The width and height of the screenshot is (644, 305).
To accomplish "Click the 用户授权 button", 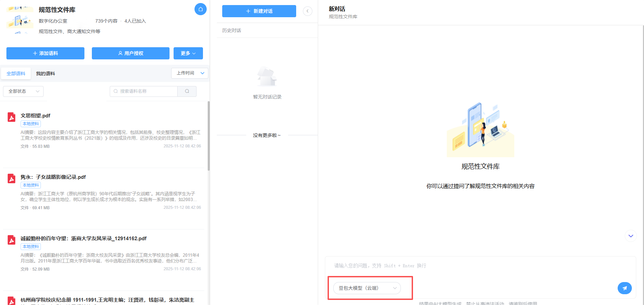I will pyautogui.click(x=130, y=53).
